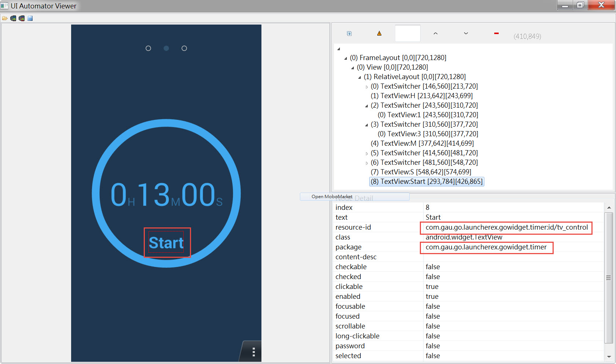Select the TextView:Start tree item
Image resolution: width=616 pixels, height=364 pixels.
click(426, 182)
